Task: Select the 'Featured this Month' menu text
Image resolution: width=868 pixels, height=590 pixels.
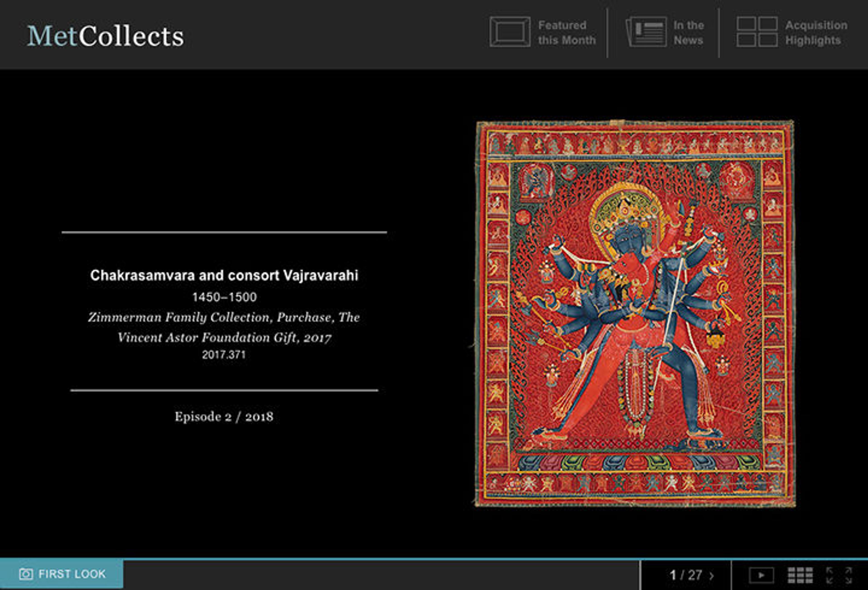Action: (x=566, y=33)
